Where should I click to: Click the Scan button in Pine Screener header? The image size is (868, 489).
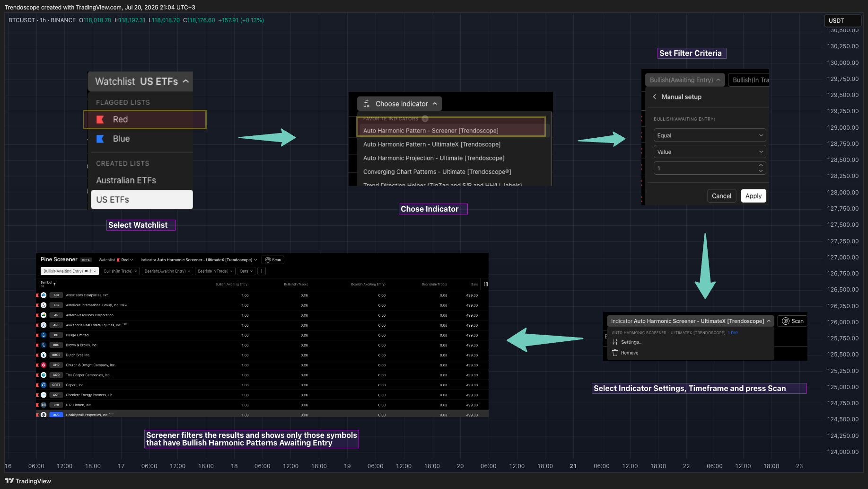click(x=273, y=260)
